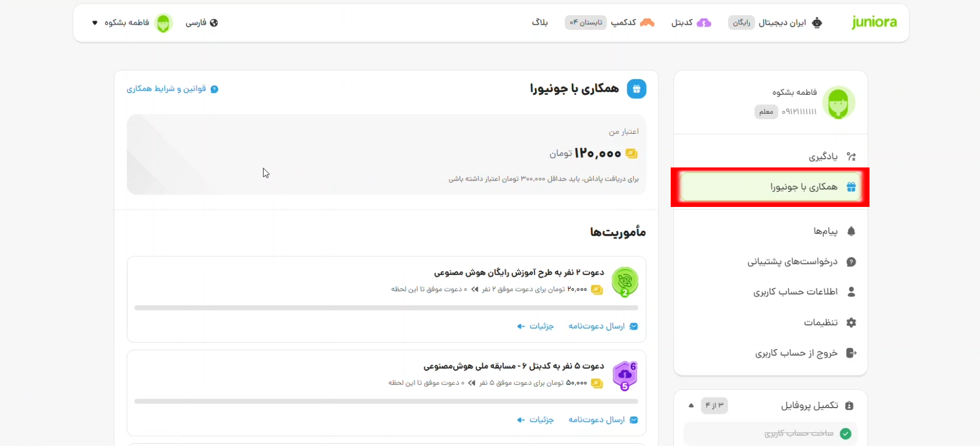
Task: Click envelope icon in the ۲ نفر mission
Action: [x=634, y=326]
